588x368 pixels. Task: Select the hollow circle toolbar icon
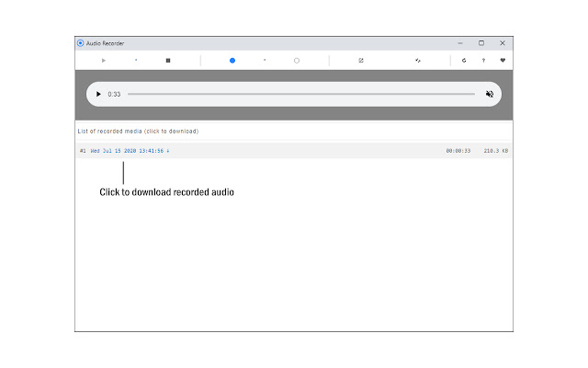(x=297, y=61)
